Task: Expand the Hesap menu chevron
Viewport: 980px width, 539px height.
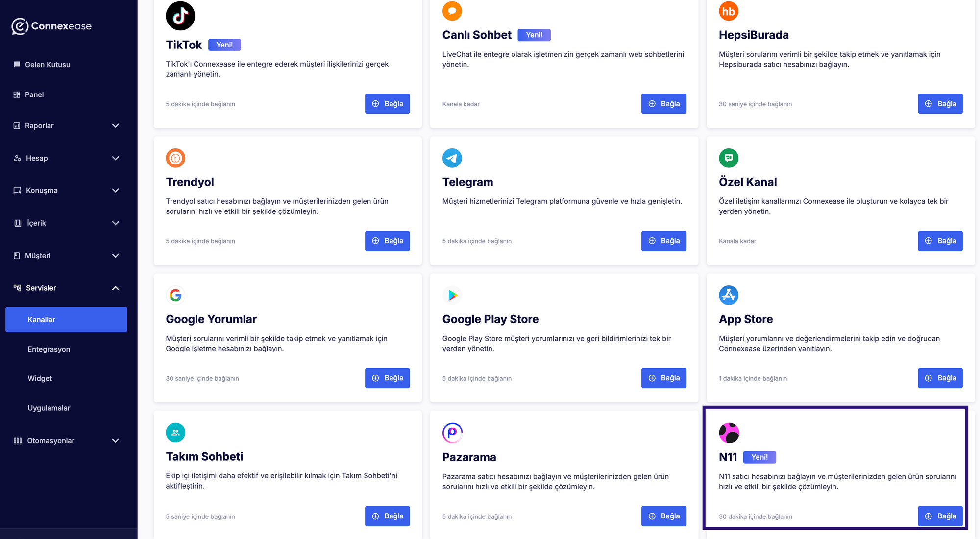Action: 115,158
